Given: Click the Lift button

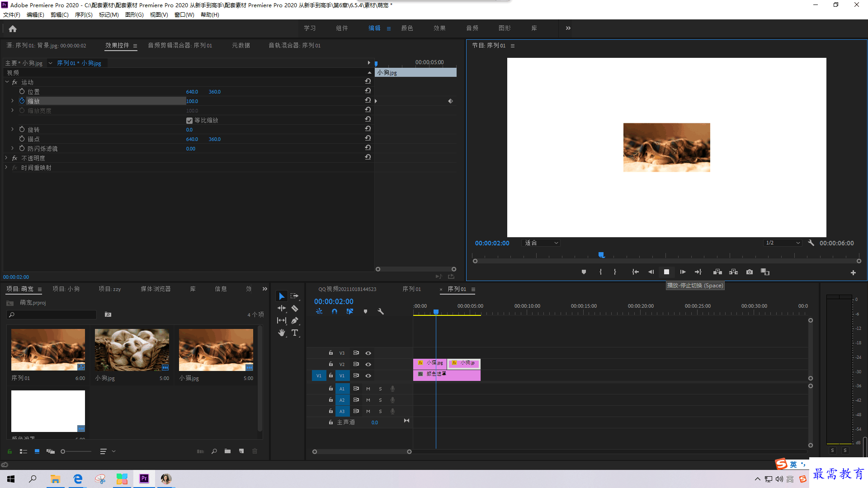Looking at the screenshot, I should [717, 272].
